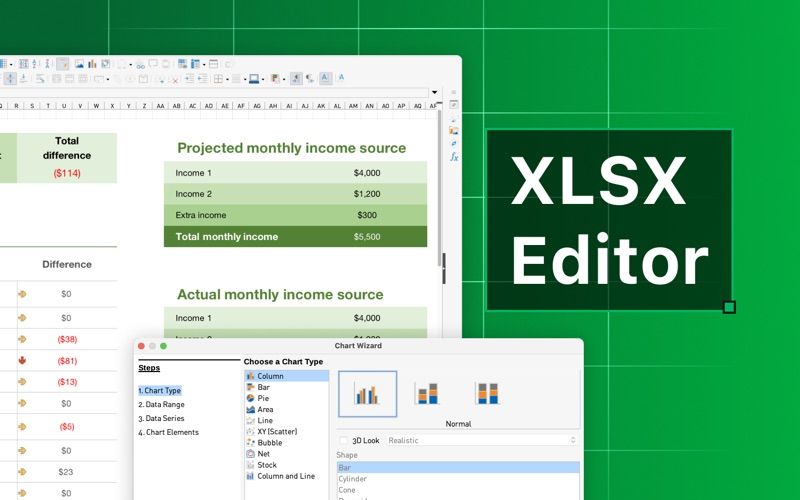800x500 pixels.
Task: Open the Borders dropdown arrow
Action: (227, 79)
